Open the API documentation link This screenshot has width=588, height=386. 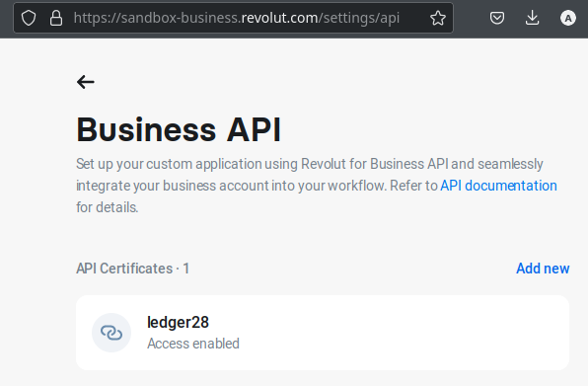498,186
